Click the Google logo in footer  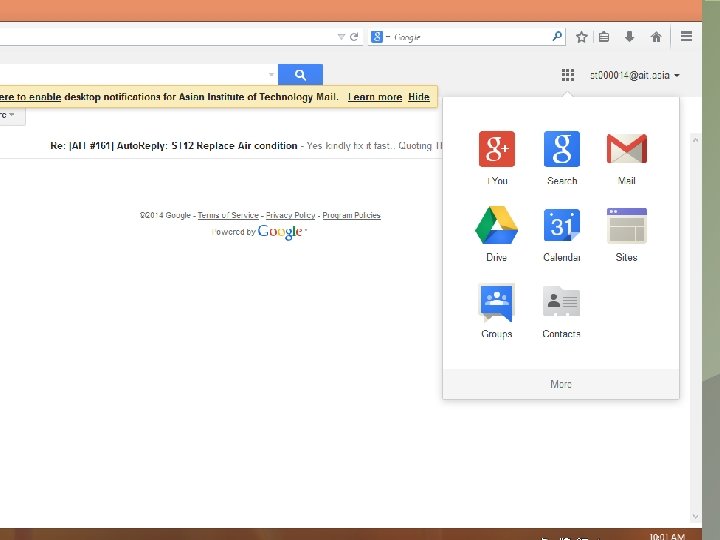tap(280, 231)
